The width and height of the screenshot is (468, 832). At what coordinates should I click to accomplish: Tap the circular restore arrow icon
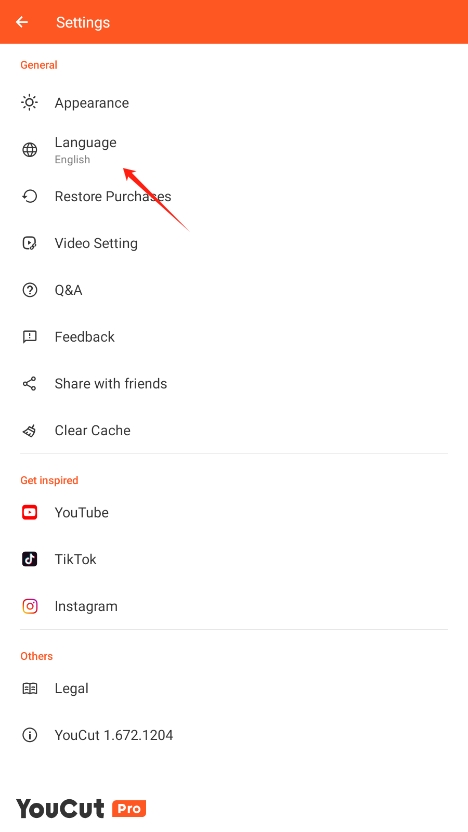point(30,196)
